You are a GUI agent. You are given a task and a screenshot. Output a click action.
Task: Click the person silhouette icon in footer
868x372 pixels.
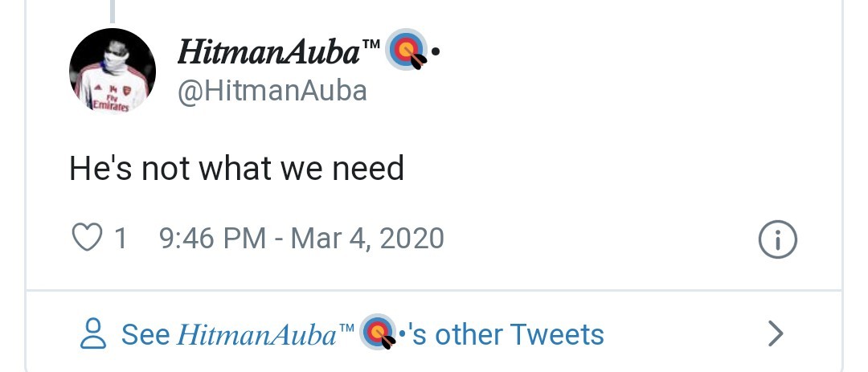[94, 333]
